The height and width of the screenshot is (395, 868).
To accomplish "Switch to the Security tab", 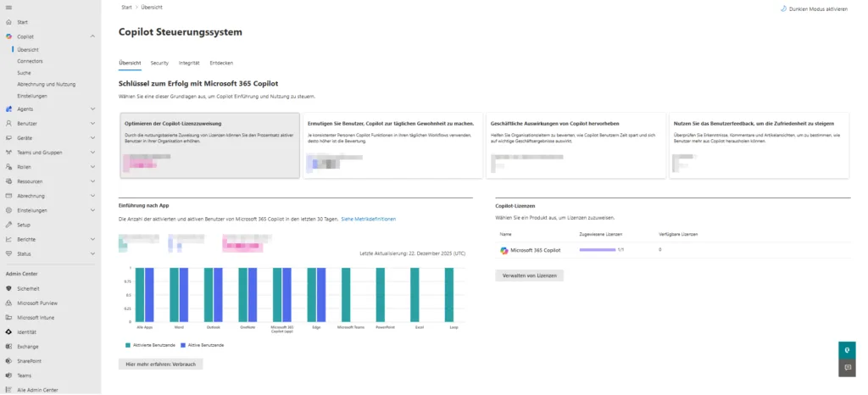I will 159,63.
